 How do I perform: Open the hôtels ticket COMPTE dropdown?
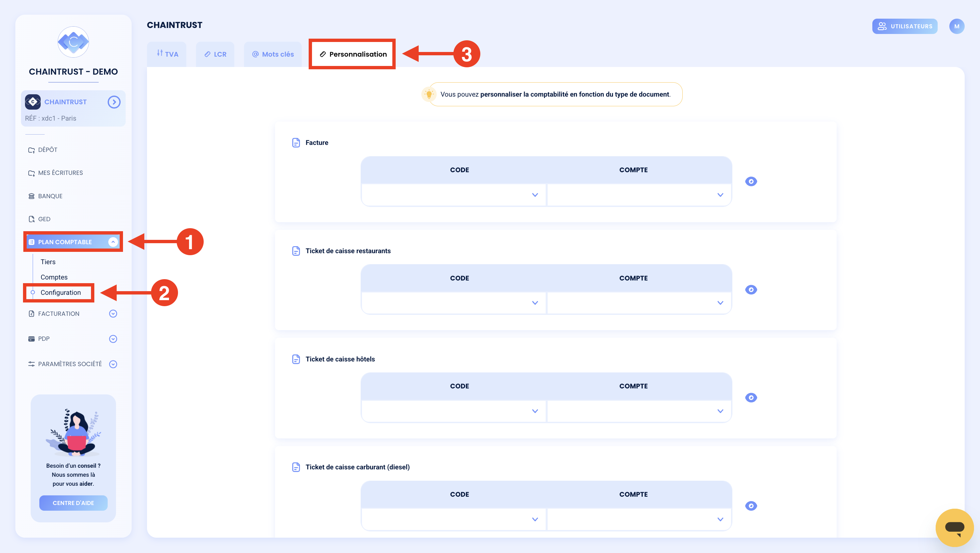pyautogui.click(x=639, y=411)
